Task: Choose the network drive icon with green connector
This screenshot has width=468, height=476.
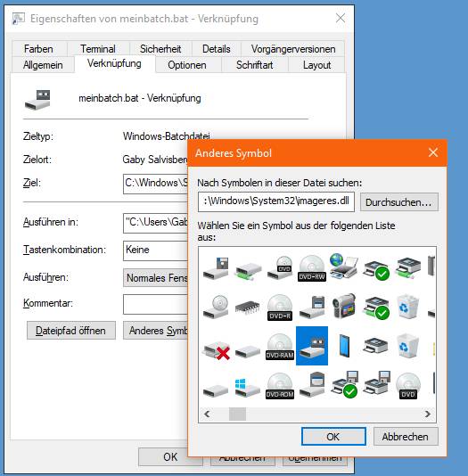Action: (x=248, y=271)
